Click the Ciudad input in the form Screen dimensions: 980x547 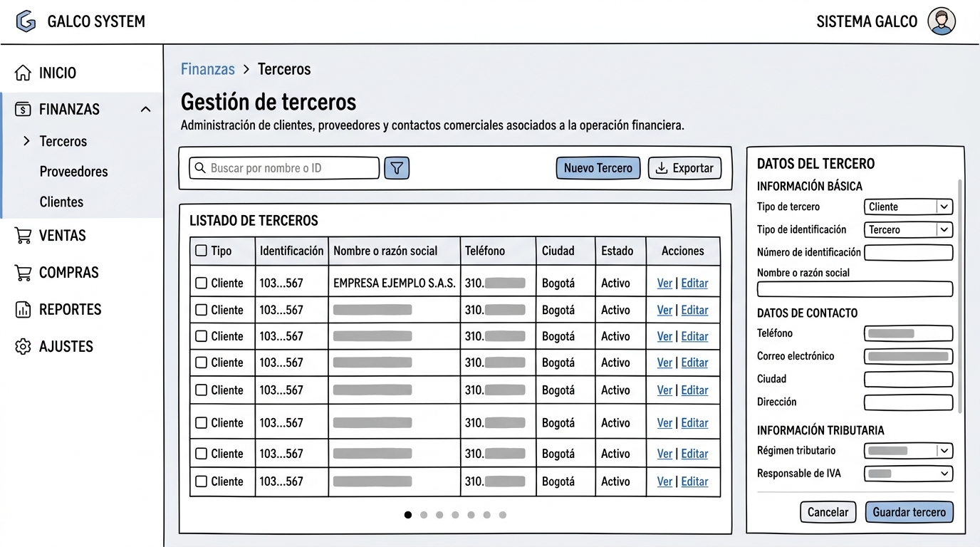coord(908,379)
